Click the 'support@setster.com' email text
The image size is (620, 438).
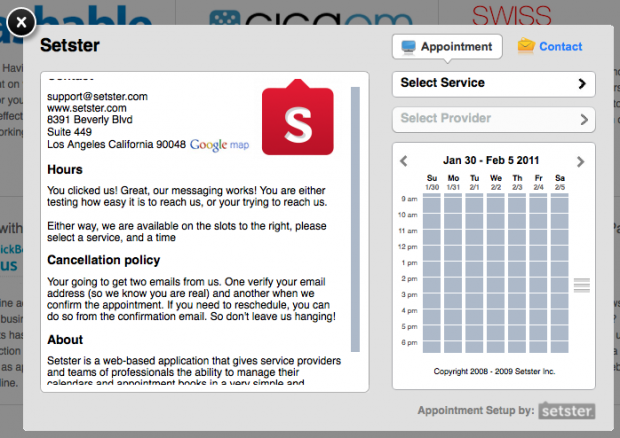pyautogui.click(x=97, y=96)
